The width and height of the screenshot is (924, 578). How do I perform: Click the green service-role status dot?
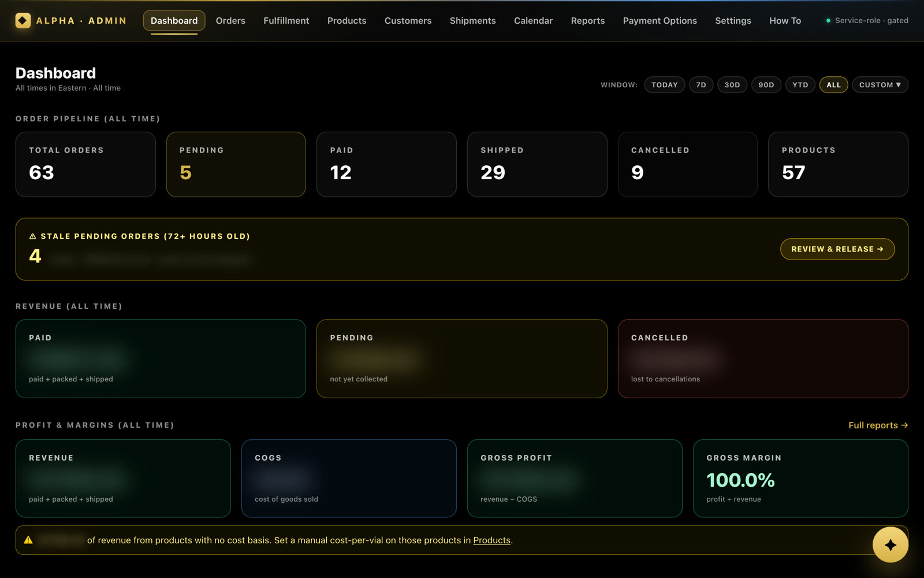coord(828,21)
